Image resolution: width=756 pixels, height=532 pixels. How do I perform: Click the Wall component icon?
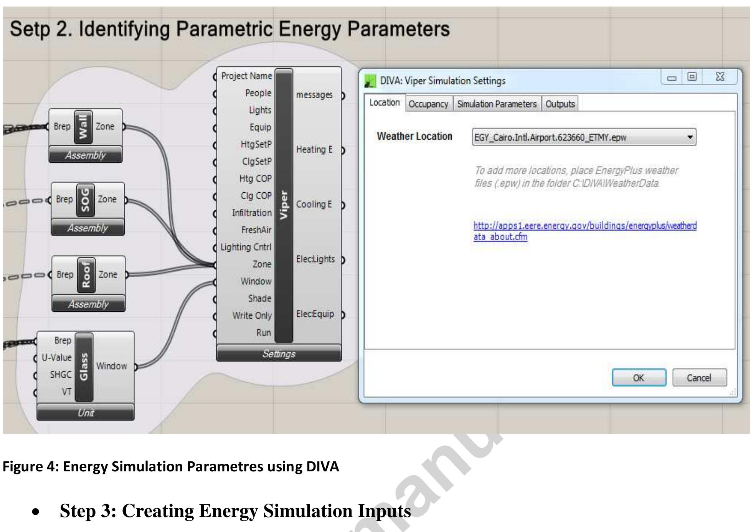[x=83, y=127]
